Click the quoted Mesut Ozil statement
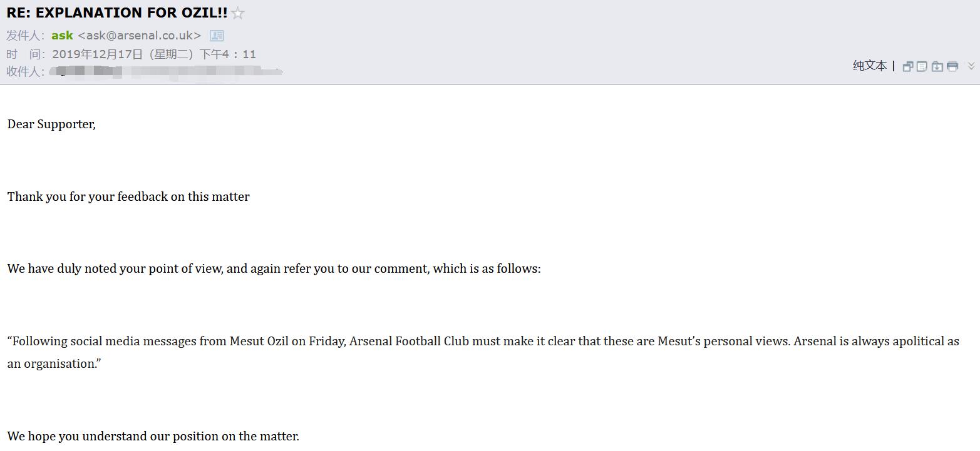 [x=483, y=341]
